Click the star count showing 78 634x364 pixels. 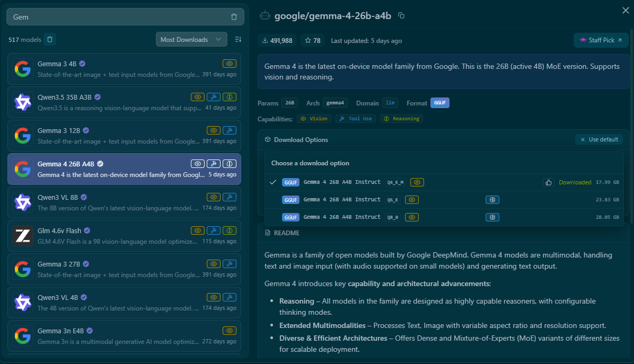point(313,40)
